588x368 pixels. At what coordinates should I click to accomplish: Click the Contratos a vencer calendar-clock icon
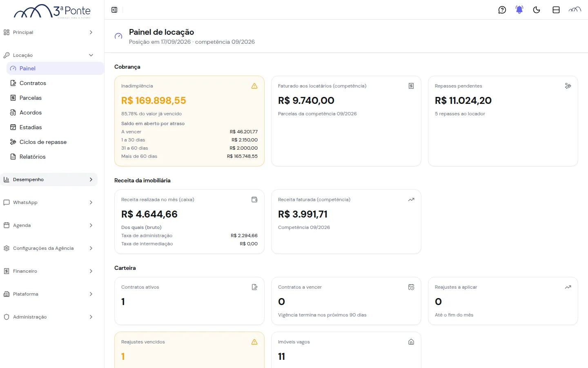(411, 287)
